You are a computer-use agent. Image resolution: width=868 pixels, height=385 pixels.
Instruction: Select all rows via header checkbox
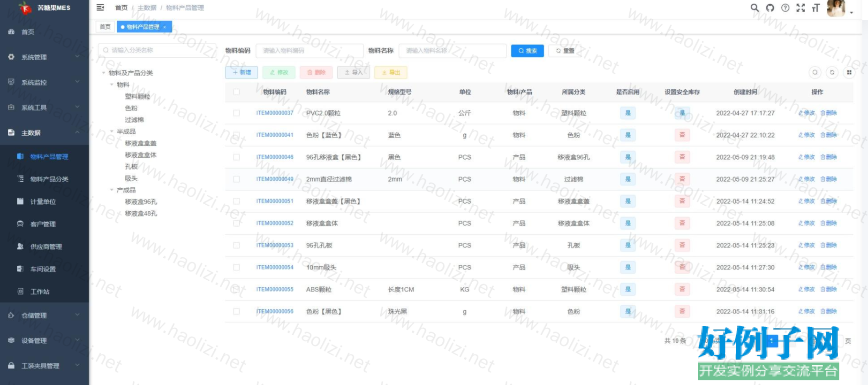pos(236,92)
